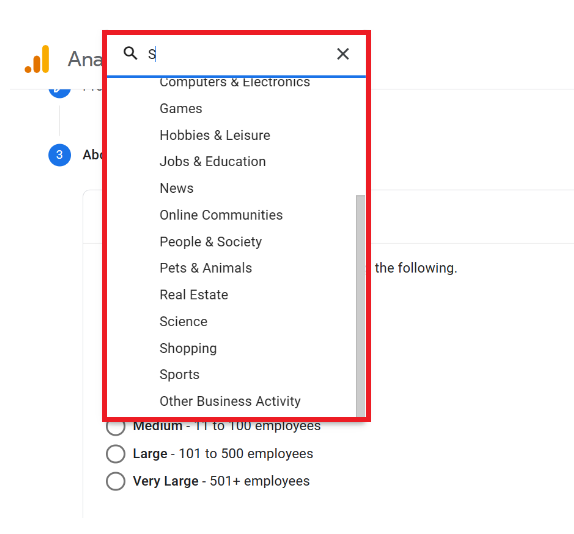Click the dropdown list scrollbar
This screenshot has width=574, height=534.
coord(360,306)
